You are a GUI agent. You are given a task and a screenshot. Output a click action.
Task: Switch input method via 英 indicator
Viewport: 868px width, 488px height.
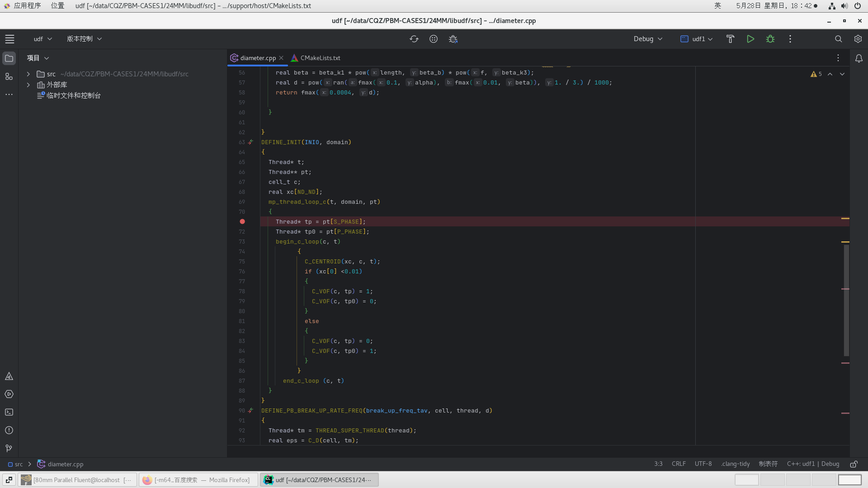(x=717, y=5)
